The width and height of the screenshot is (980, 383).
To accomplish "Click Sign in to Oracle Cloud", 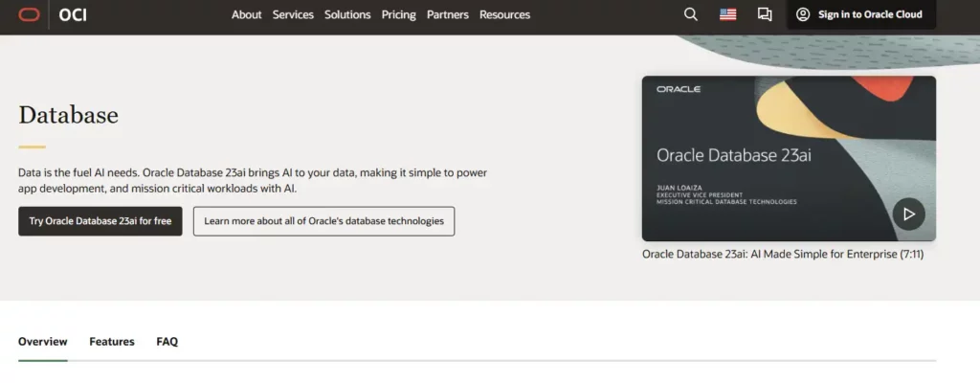I will click(x=861, y=14).
